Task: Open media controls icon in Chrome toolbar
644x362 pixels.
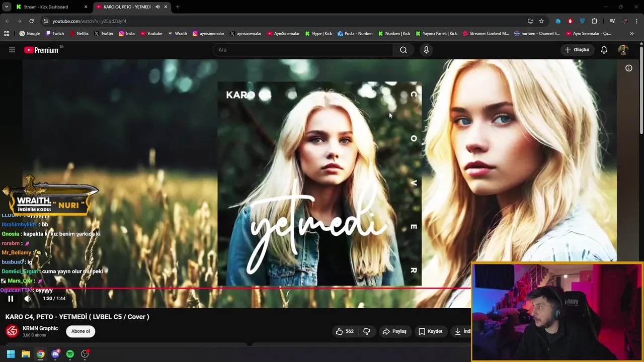Action: coord(612,21)
